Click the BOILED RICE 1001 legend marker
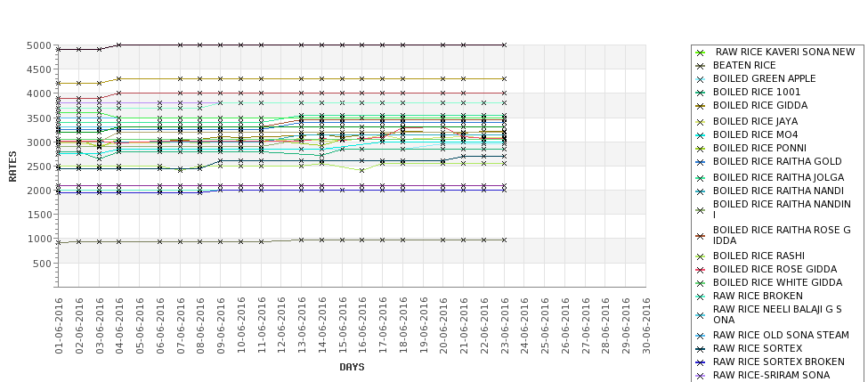The image size is (868, 382). [x=701, y=93]
